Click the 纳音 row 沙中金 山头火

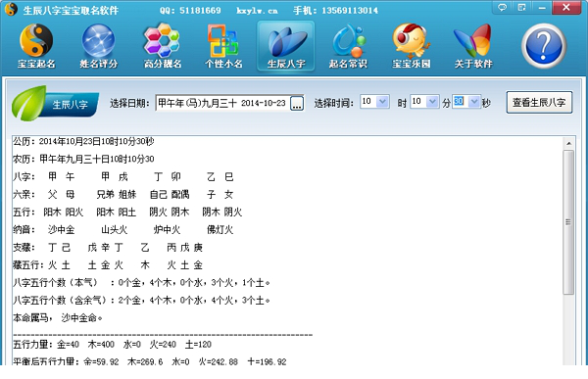click(x=123, y=229)
